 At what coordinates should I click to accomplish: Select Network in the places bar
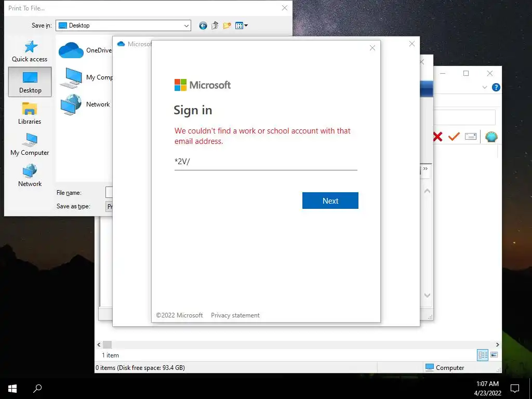pos(30,176)
